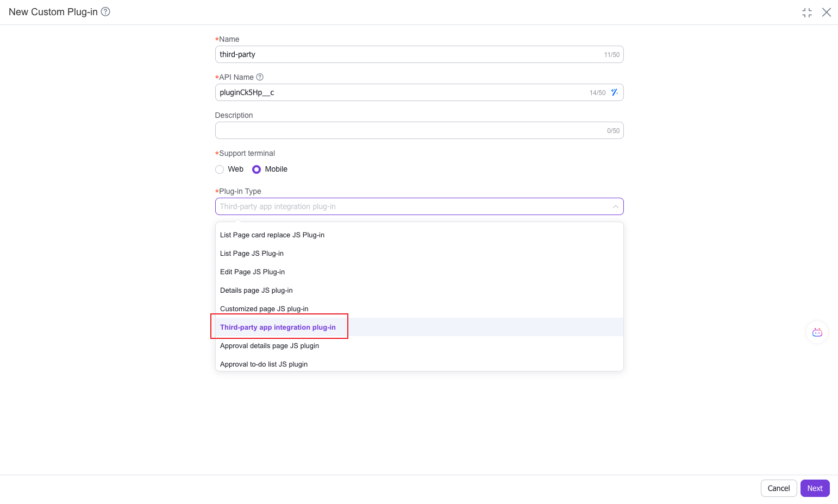Select "Edit Page JS Plug-in" from the list

pos(252,272)
